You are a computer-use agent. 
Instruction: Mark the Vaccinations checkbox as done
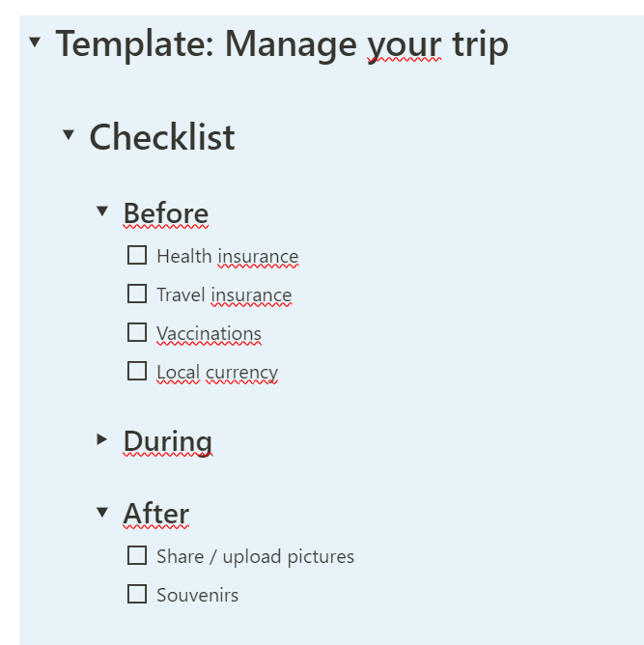(x=137, y=333)
